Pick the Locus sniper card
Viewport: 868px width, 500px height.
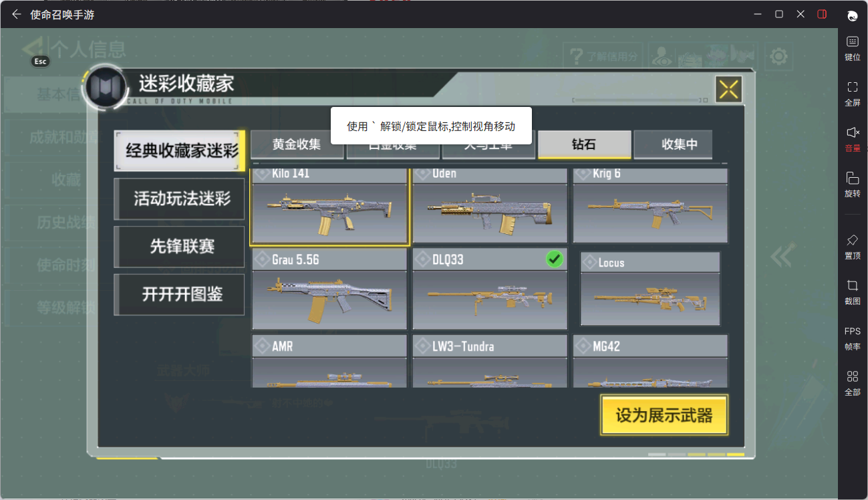[x=650, y=289]
